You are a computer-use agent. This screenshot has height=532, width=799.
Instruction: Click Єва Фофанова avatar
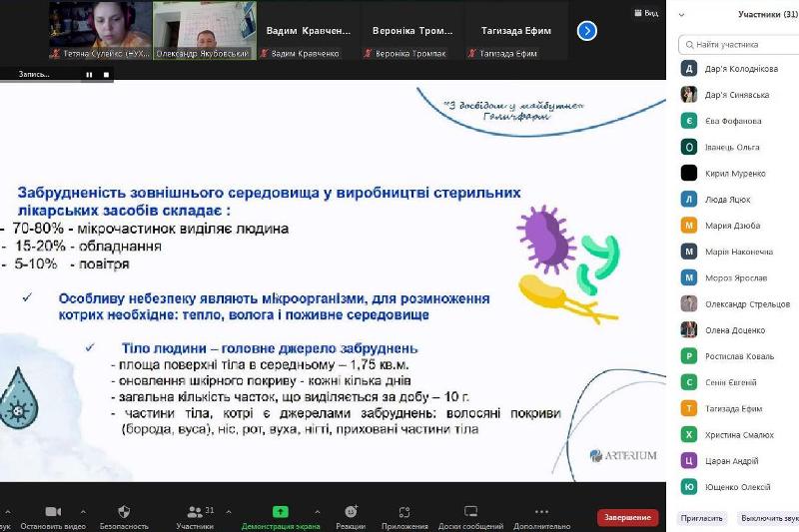point(689,121)
